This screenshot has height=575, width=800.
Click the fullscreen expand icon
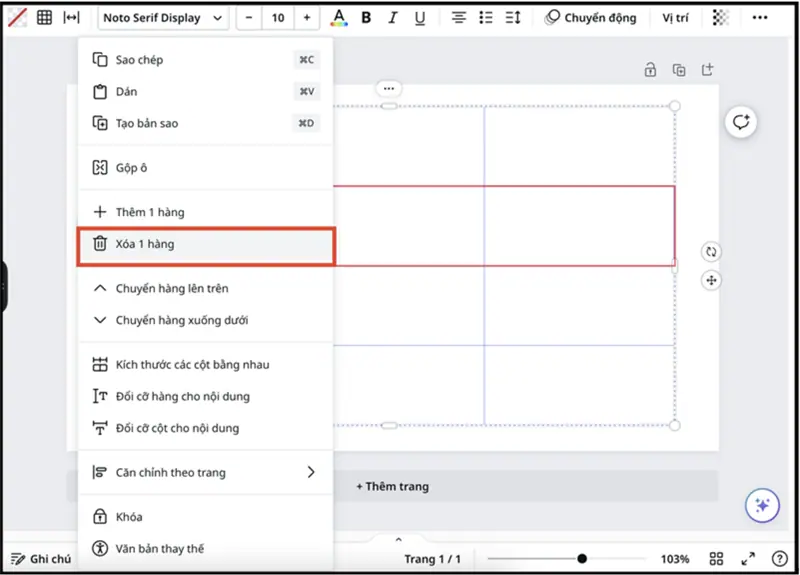tap(747, 559)
